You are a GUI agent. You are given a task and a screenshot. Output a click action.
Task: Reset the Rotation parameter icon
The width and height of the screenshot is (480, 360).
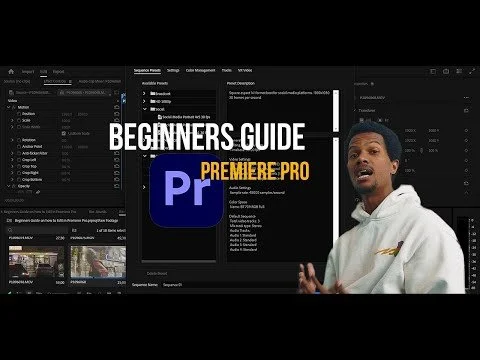click(117, 140)
